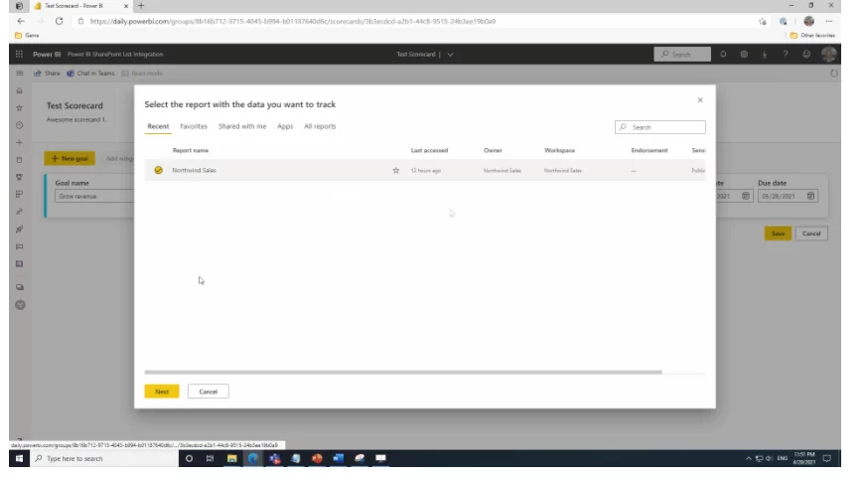Click the Due date input field
868x479 pixels.
pos(788,196)
